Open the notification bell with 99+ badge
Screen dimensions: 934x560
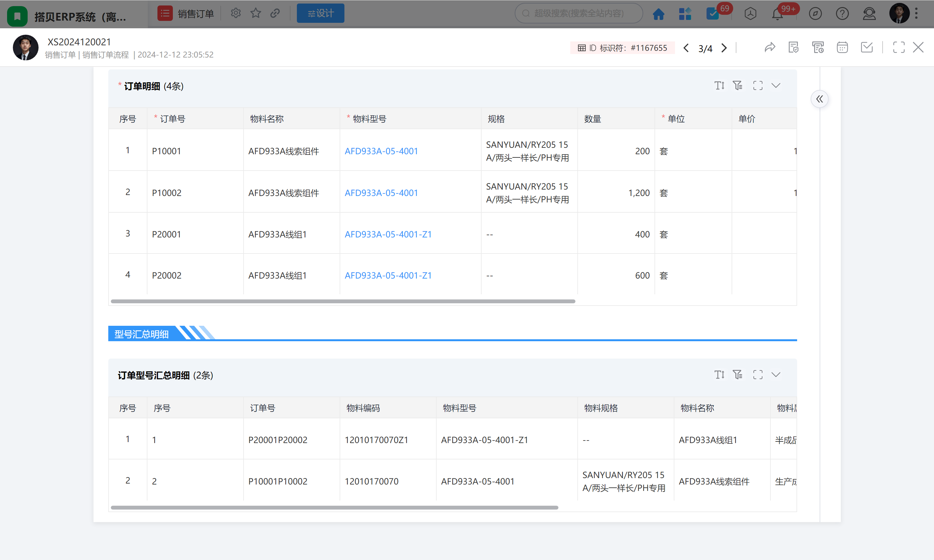[x=778, y=14]
